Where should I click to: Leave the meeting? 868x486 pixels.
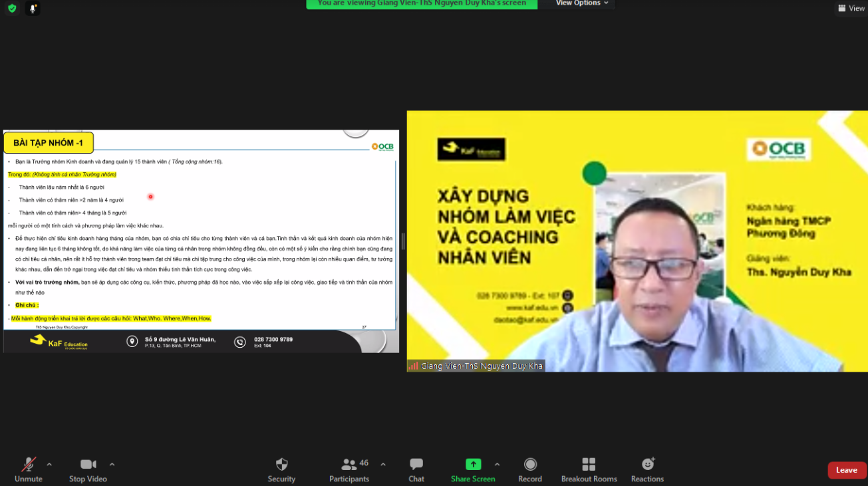click(x=847, y=470)
